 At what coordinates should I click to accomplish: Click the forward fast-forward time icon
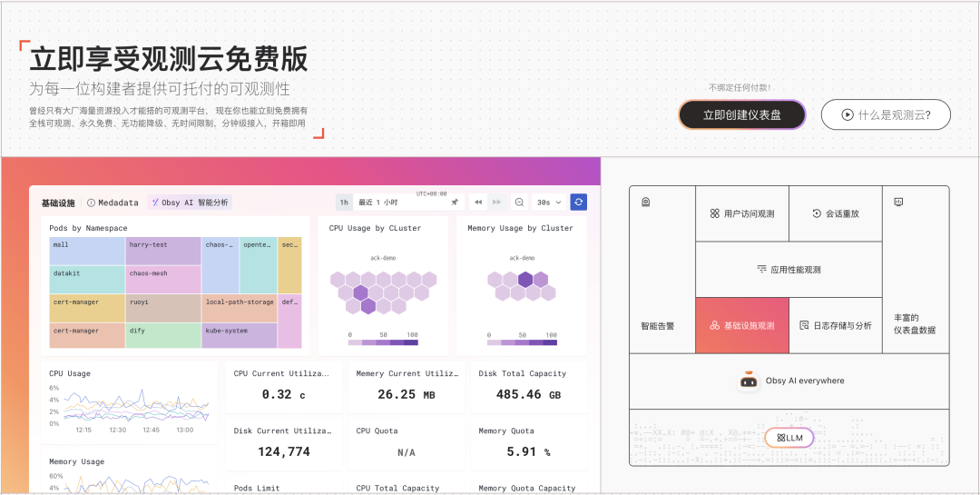pos(496,202)
